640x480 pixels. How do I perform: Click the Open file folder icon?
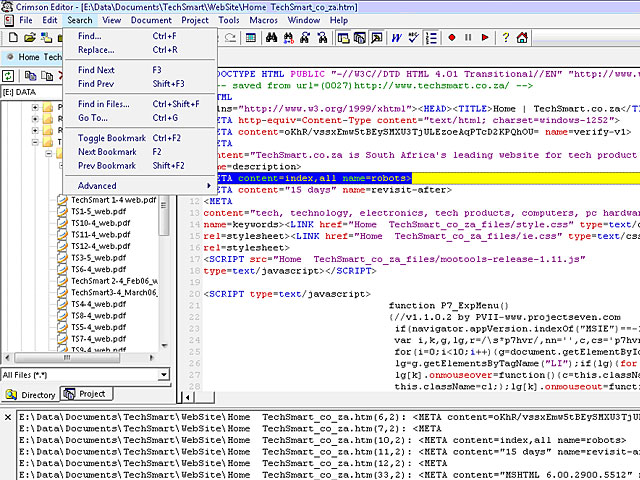click(31, 38)
